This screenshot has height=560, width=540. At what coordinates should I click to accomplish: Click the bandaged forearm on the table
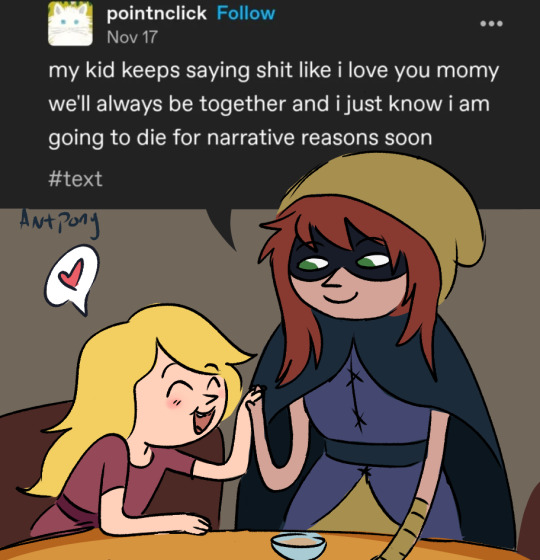(x=405, y=529)
